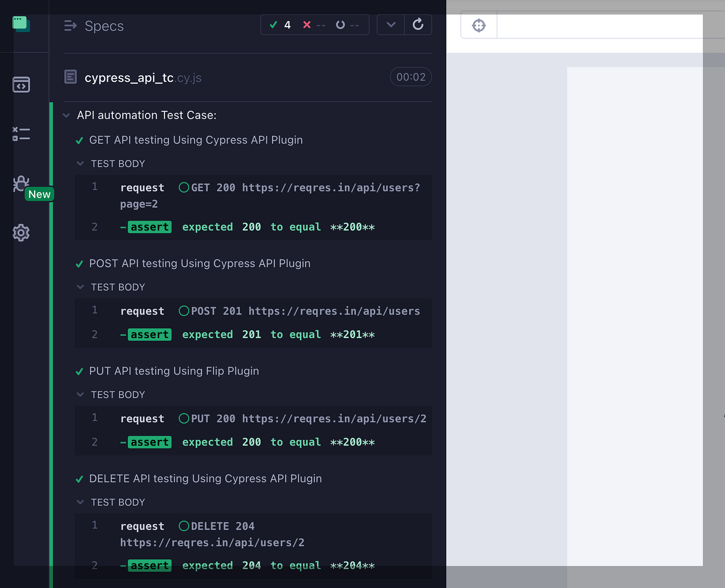
Task: Open the cypress_api_tc.cy.js spec link
Action: 143,77
